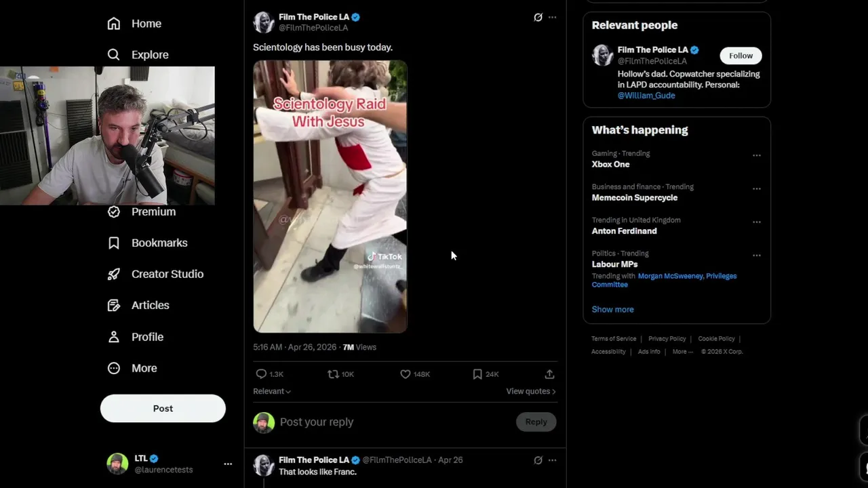Viewport: 868px width, 488px height.
Task: Expand the Relevant replies sort dropdown
Action: pos(272,391)
